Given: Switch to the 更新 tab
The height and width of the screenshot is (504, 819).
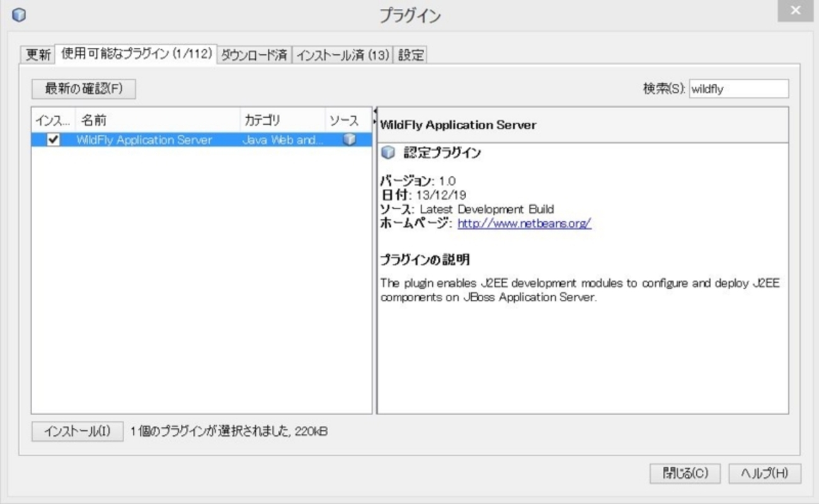Looking at the screenshot, I should (38, 55).
